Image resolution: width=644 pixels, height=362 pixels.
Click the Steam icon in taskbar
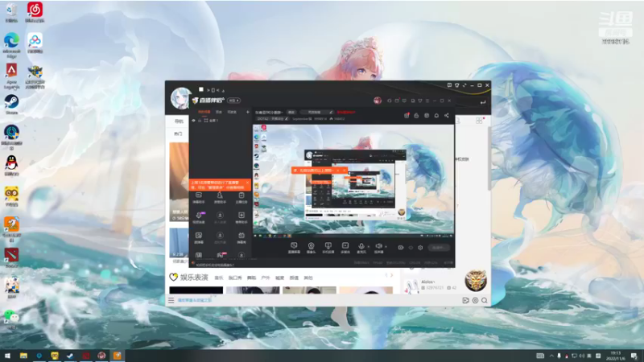click(70, 356)
